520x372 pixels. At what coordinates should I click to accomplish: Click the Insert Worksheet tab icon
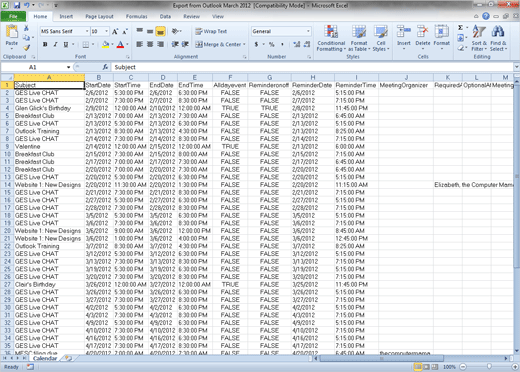(68, 358)
